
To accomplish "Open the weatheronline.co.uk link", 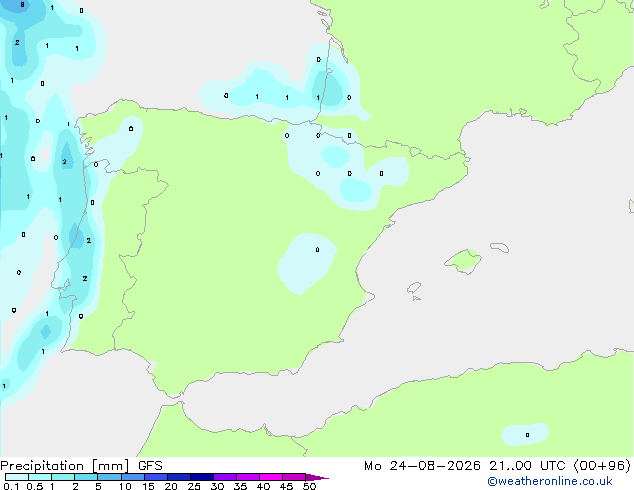I will click(x=550, y=481).
